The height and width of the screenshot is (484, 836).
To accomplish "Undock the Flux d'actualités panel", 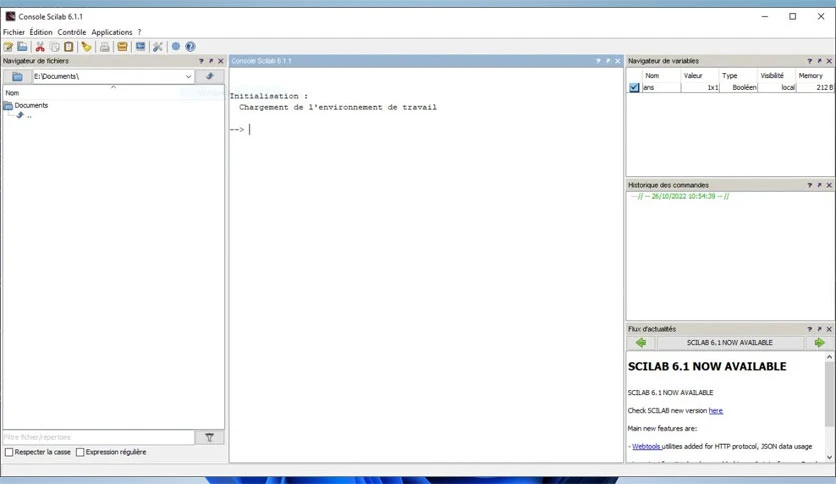I will coord(819,329).
